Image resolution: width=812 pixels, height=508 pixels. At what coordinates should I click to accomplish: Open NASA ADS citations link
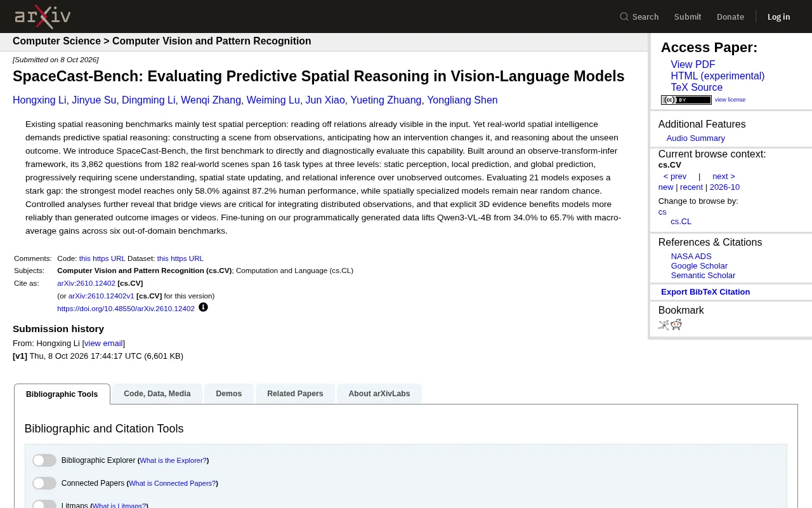(691, 257)
